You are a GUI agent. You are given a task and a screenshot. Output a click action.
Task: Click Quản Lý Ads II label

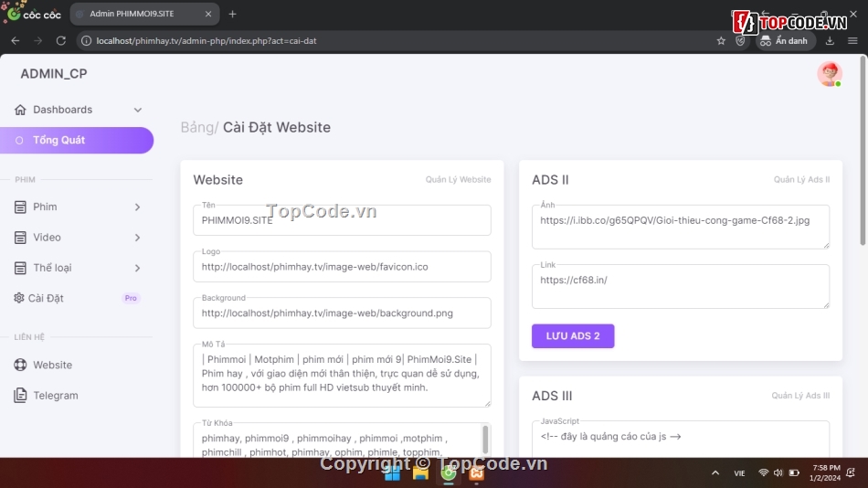(801, 179)
